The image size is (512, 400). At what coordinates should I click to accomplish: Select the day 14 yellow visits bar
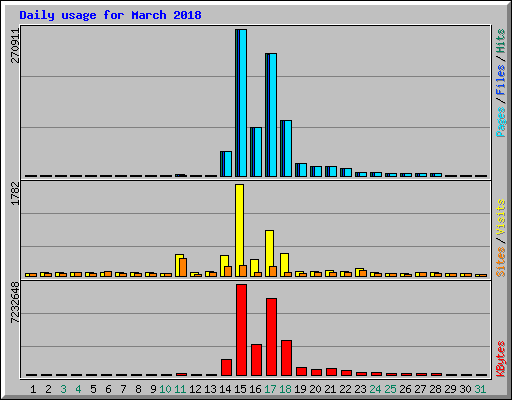pyautogui.click(x=224, y=266)
